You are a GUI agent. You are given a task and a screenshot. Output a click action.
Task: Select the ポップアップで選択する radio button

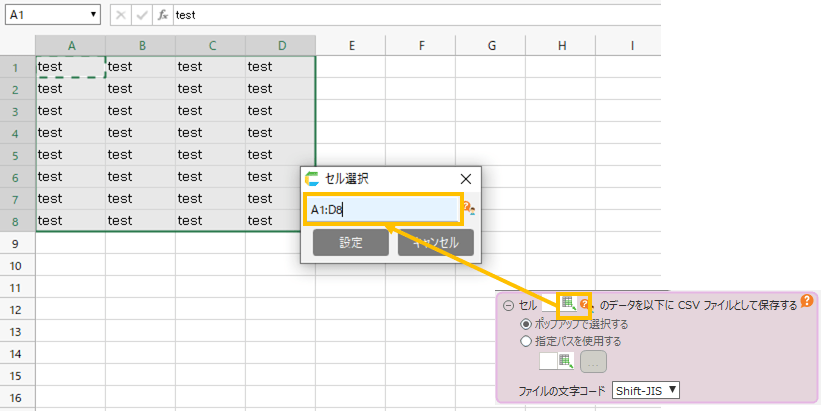tap(526, 324)
